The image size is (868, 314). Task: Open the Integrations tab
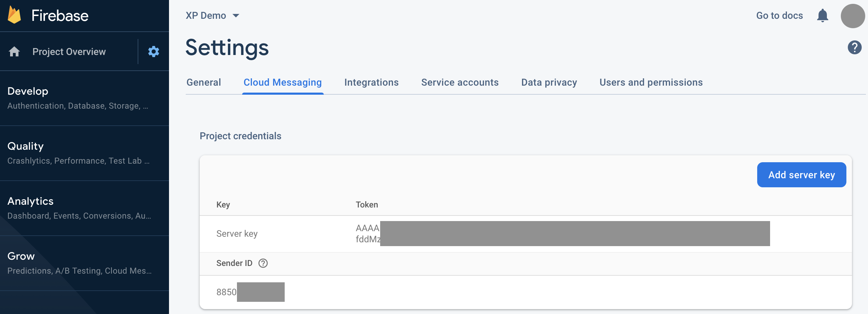tap(371, 83)
